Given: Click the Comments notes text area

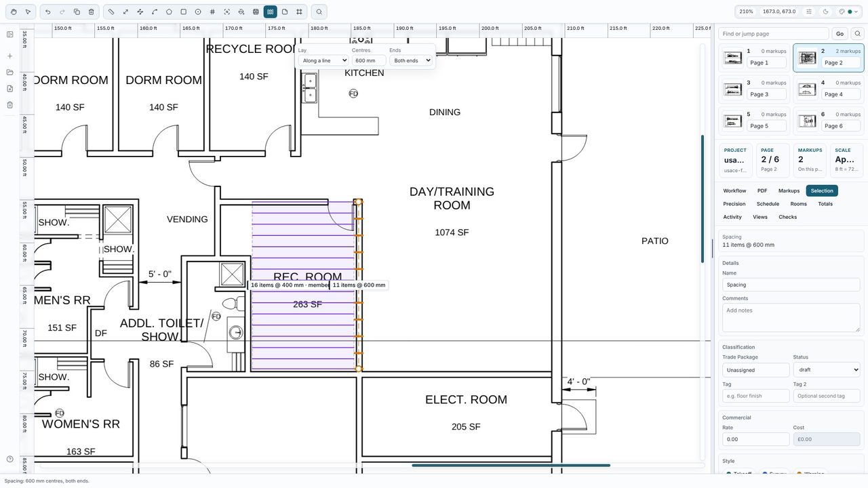Looking at the screenshot, I should click(x=791, y=318).
